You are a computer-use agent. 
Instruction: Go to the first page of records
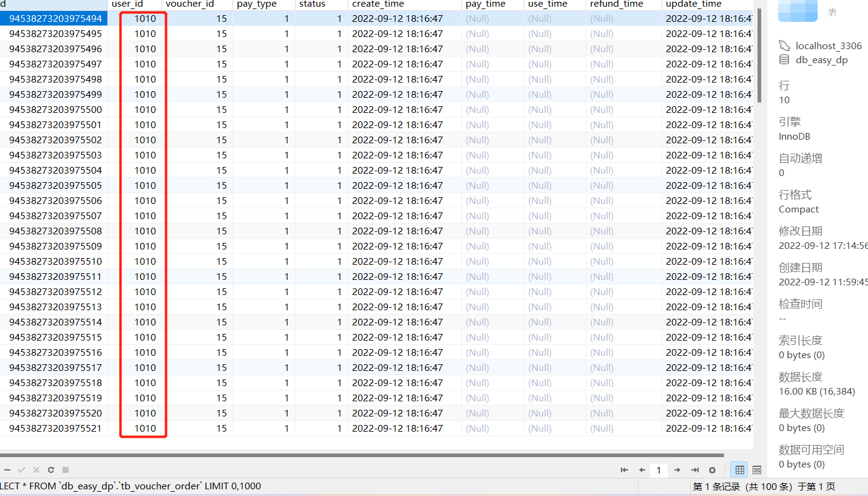point(624,470)
